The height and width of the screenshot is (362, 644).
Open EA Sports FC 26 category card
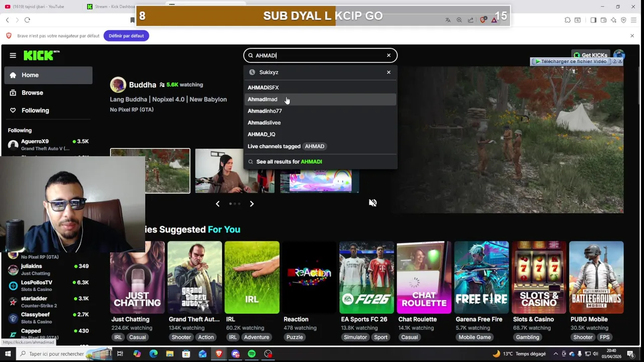coord(367,278)
